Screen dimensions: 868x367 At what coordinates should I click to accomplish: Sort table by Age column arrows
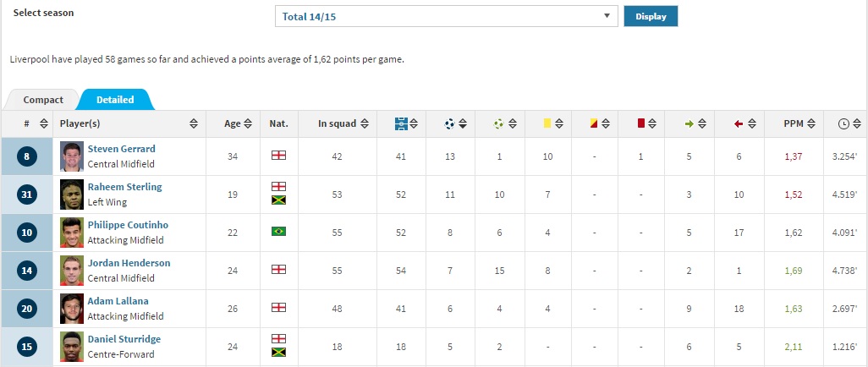(247, 124)
